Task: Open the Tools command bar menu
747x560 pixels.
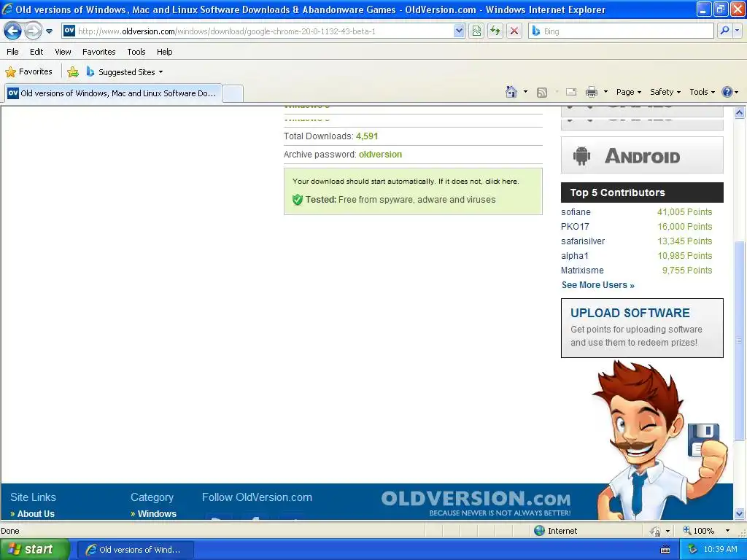Action: 702,92
